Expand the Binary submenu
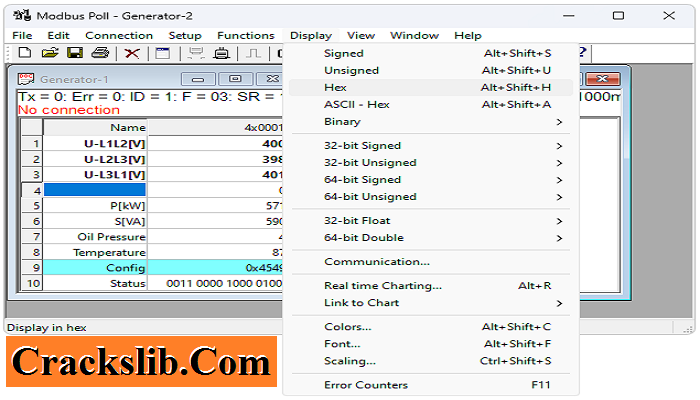The width and height of the screenshot is (700, 400). [x=431, y=122]
